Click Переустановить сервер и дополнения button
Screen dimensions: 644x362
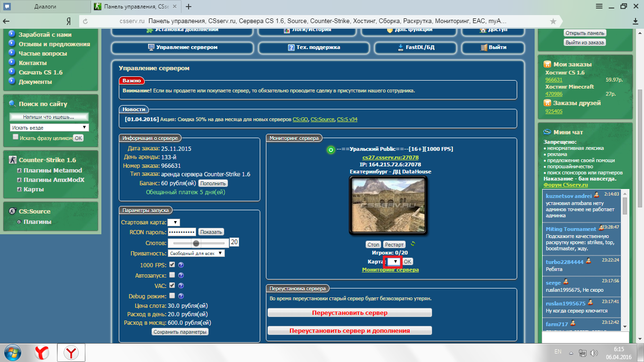350,330
